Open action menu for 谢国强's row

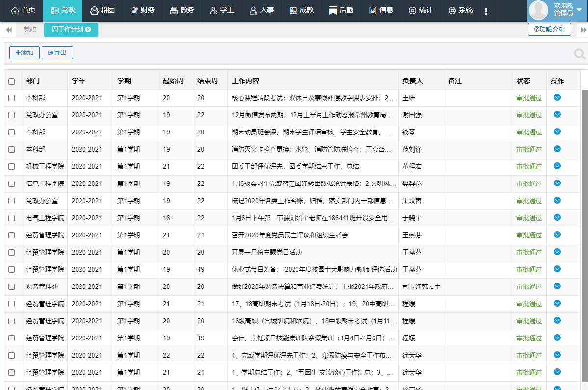[x=557, y=115]
